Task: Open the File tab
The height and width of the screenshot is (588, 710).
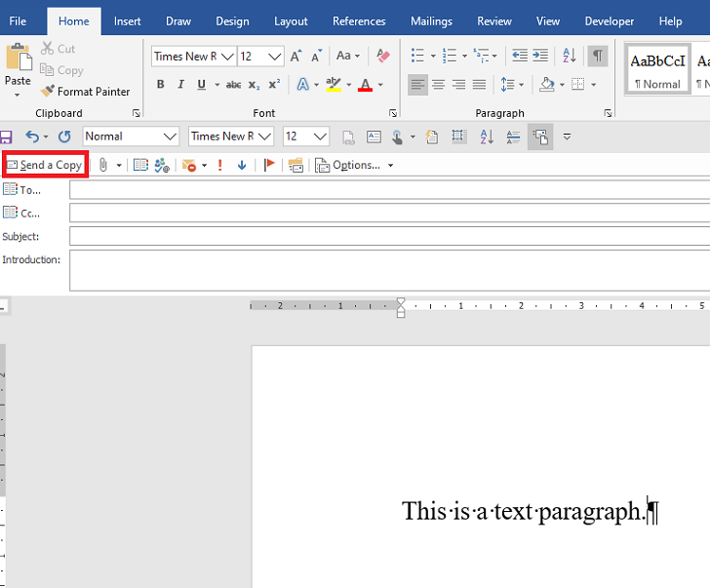Action: pyautogui.click(x=18, y=21)
